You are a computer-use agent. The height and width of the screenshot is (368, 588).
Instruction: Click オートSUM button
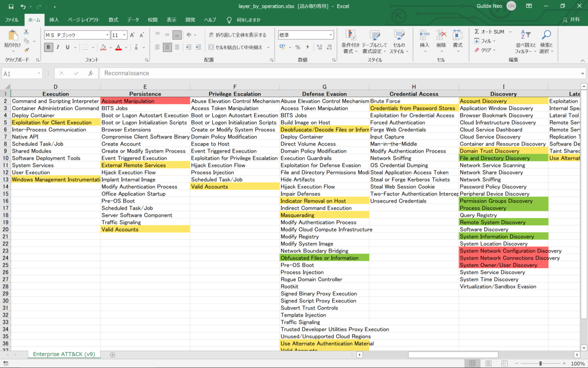tap(489, 32)
